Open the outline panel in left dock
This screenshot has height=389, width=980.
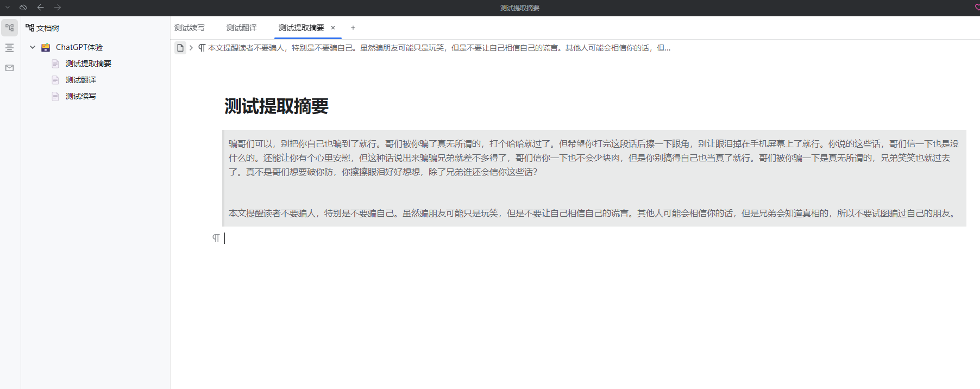pyautogui.click(x=10, y=48)
